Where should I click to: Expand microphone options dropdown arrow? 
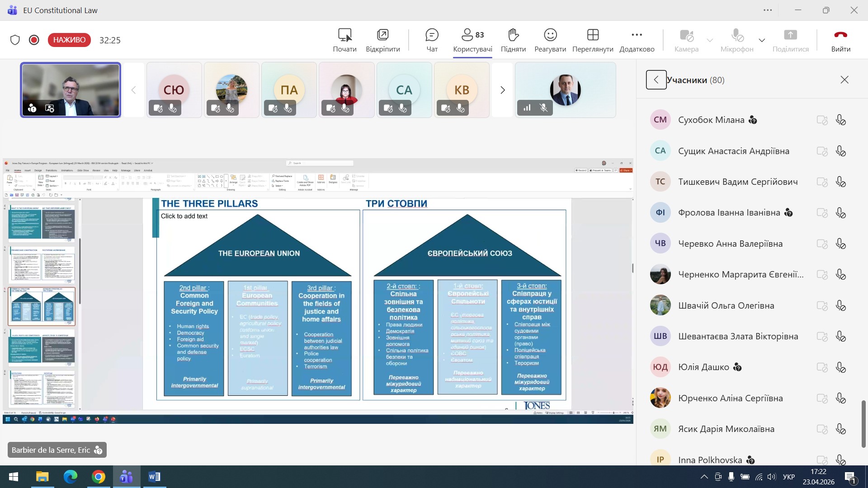click(x=762, y=40)
